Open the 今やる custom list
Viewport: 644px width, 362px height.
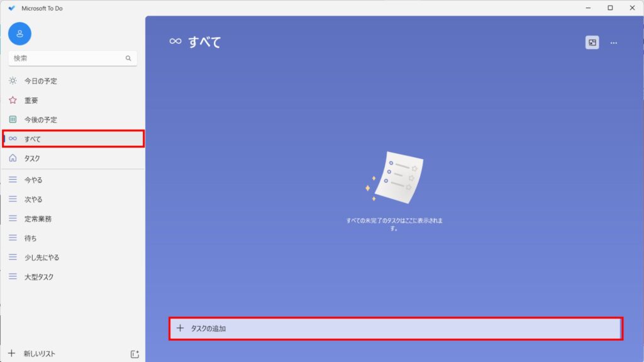[33, 180]
